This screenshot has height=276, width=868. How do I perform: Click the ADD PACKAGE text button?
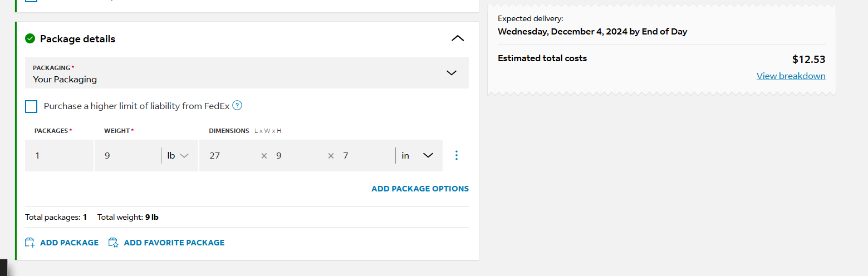point(70,243)
